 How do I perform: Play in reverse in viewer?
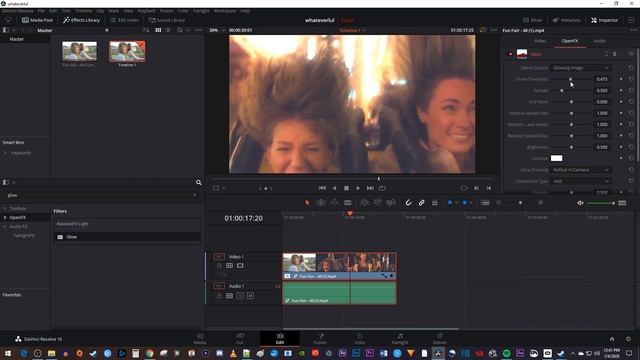click(x=334, y=188)
